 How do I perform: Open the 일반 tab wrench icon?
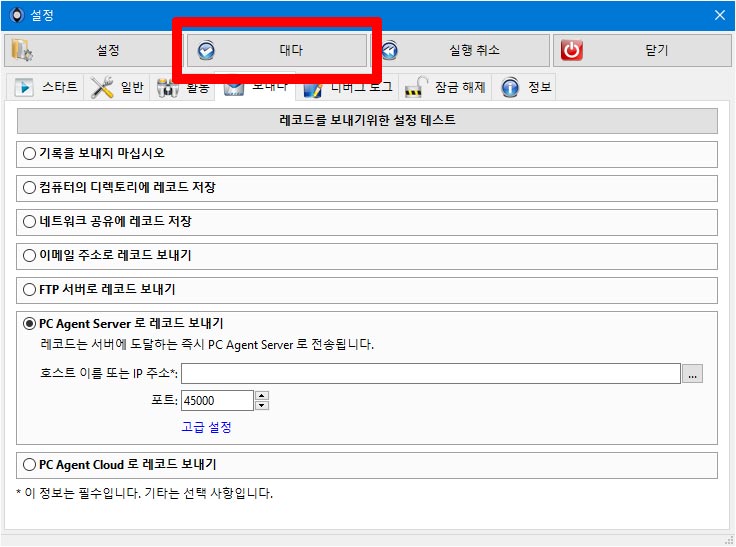click(x=102, y=87)
